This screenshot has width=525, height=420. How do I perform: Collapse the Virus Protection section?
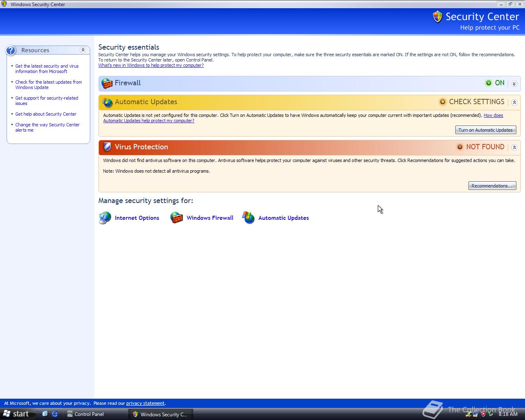click(x=514, y=148)
